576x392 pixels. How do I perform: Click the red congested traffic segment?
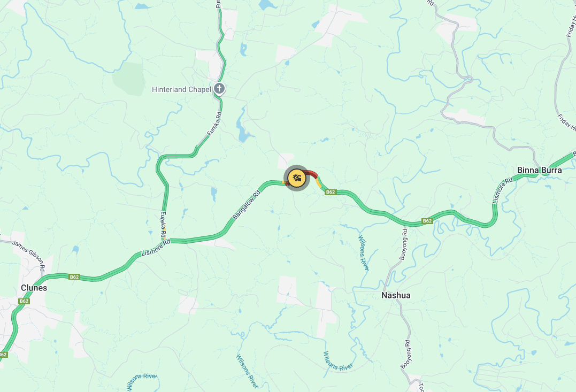coord(311,173)
